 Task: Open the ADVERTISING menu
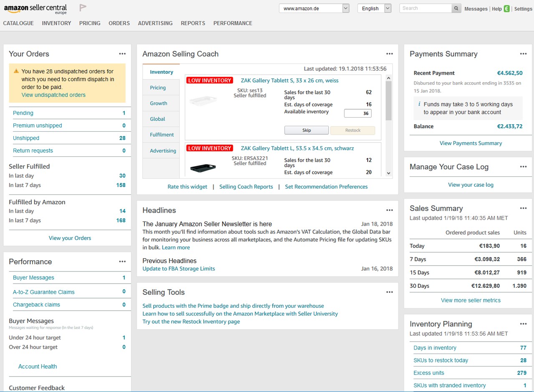tap(155, 23)
